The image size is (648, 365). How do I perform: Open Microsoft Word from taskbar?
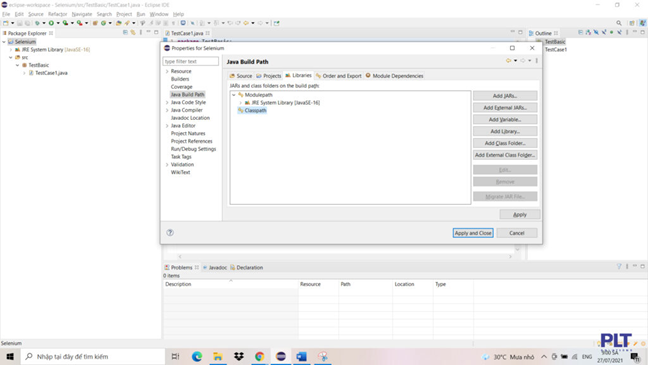click(x=301, y=356)
